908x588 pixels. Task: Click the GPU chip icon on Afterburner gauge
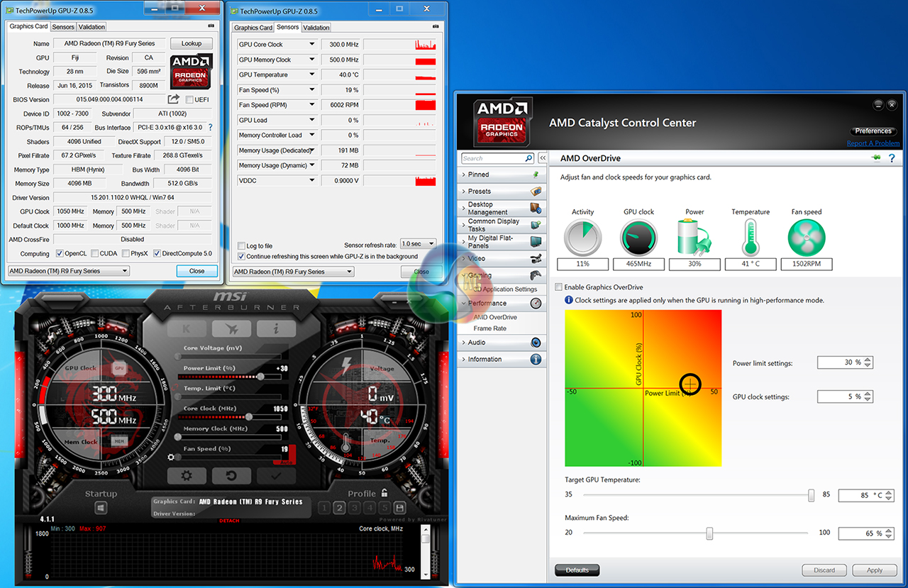[x=119, y=369]
